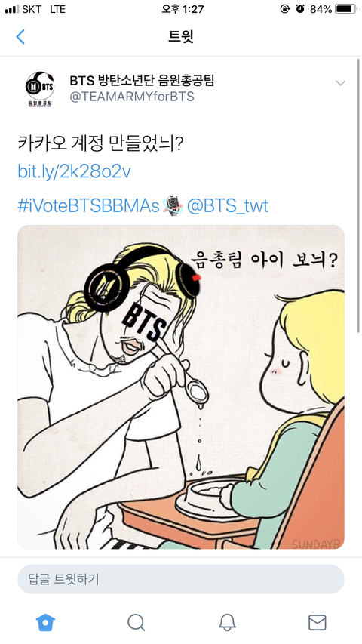The height and width of the screenshot is (644, 362).
Task: Open the Messages envelope tab
Action: (318, 622)
